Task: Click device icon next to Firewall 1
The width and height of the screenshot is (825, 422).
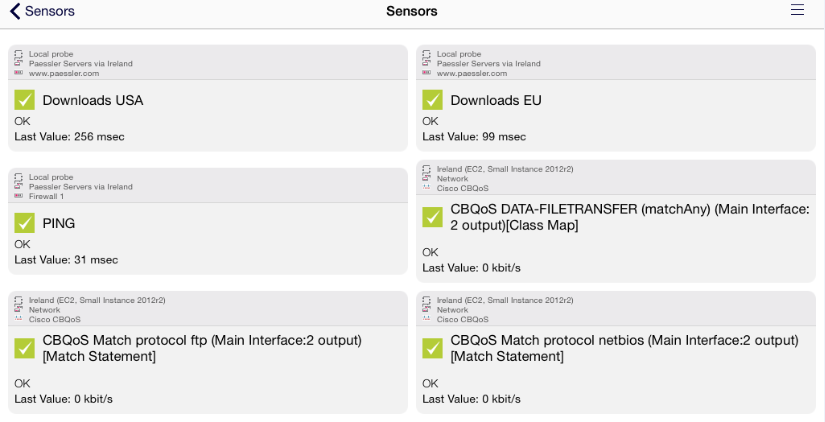Action: coord(18,196)
